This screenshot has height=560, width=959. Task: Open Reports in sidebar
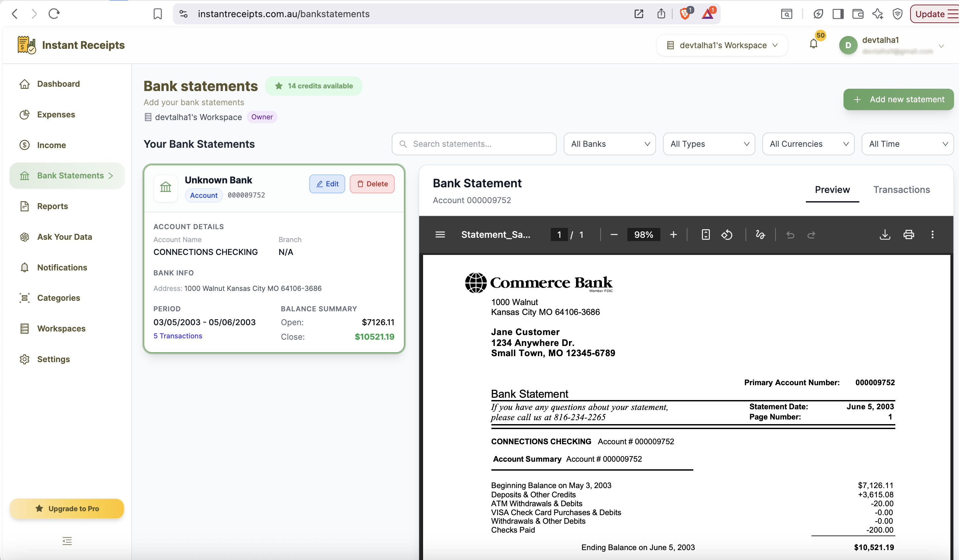[x=67, y=206]
